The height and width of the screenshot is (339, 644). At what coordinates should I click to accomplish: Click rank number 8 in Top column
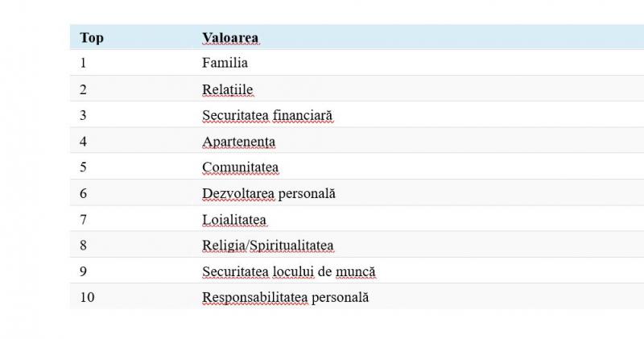83,246
